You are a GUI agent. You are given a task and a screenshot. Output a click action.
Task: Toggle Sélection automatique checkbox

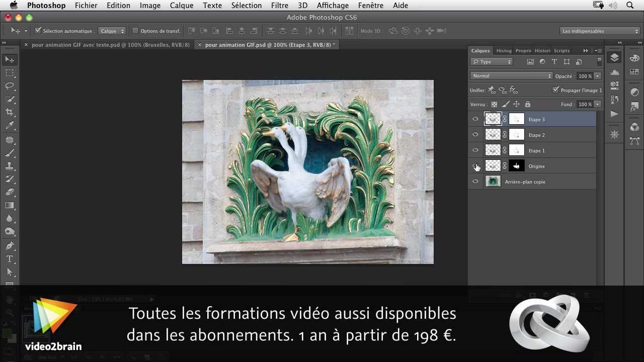coord(38,31)
